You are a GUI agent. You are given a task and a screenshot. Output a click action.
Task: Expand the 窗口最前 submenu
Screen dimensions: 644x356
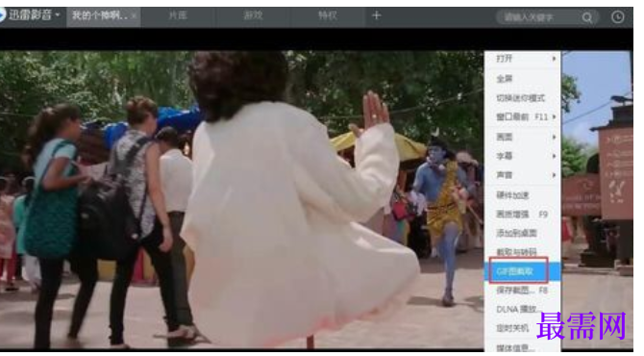(523, 117)
